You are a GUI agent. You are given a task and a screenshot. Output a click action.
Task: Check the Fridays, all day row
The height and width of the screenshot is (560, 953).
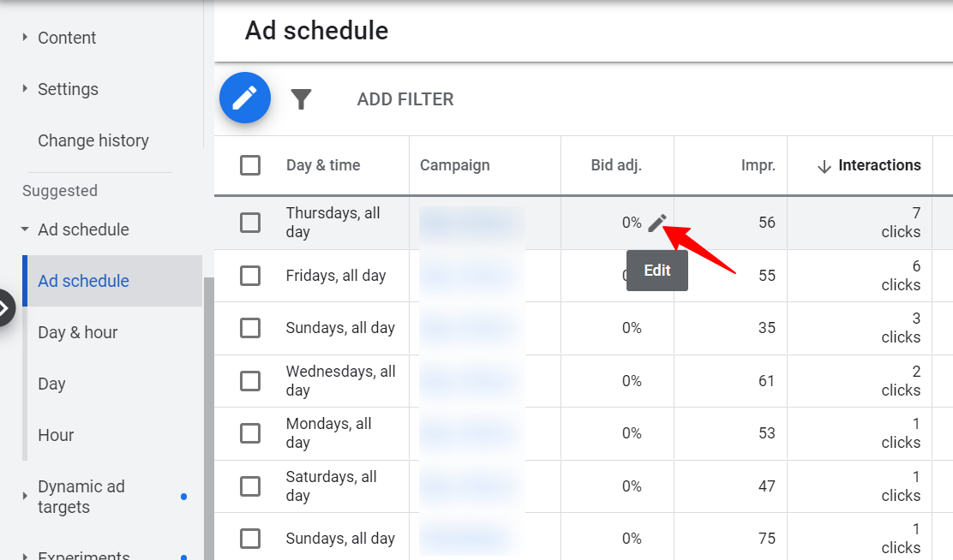[x=250, y=276]
